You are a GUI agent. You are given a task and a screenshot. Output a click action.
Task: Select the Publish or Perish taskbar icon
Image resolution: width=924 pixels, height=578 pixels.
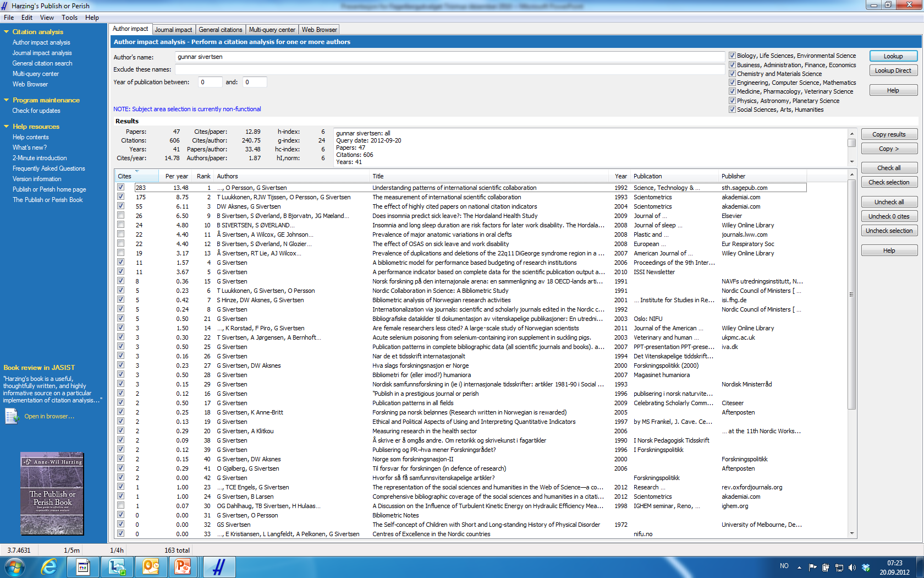(x=219, y=567)
